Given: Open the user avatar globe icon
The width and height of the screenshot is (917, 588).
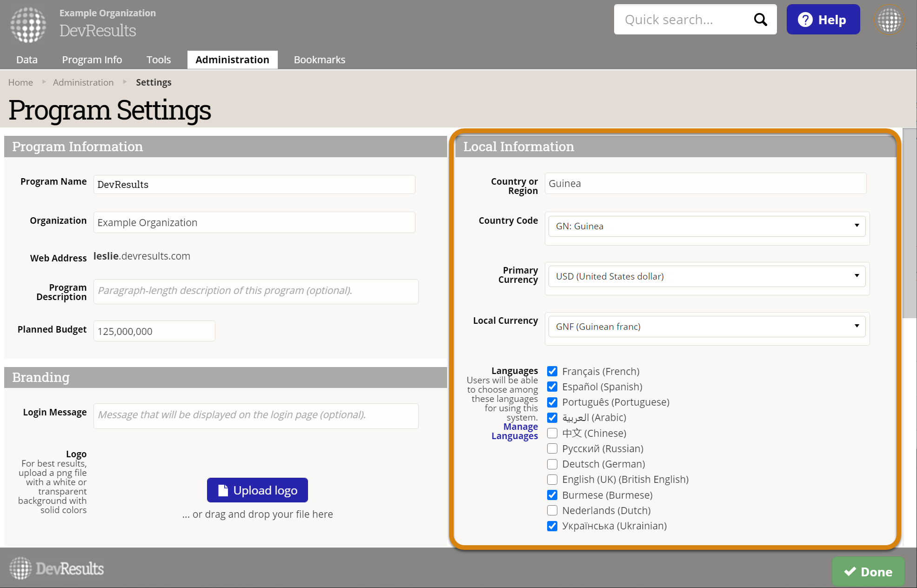Looking at the screenshot, I should point(889,20).
